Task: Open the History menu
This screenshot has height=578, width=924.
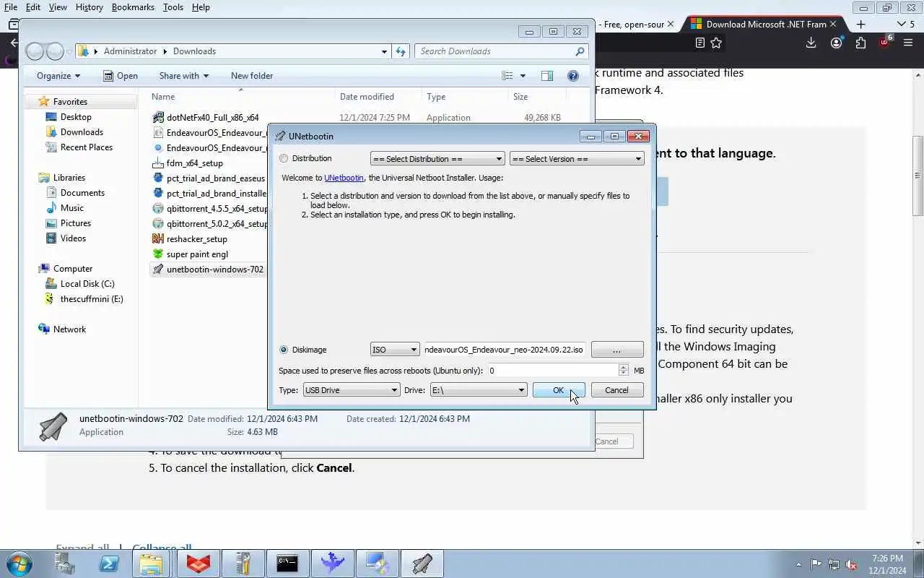Action: pyautogui.click(x=90, y=7)
